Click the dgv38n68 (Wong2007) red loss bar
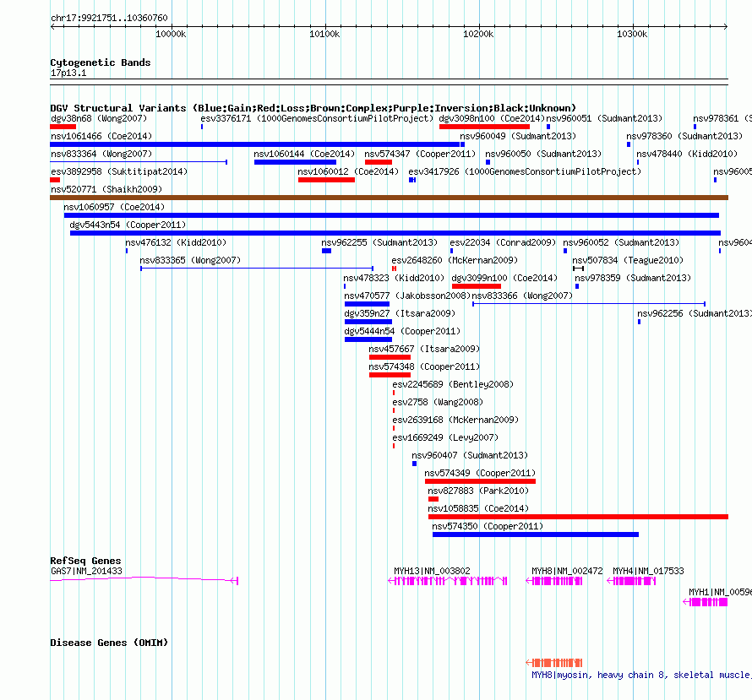 point(63,127)
